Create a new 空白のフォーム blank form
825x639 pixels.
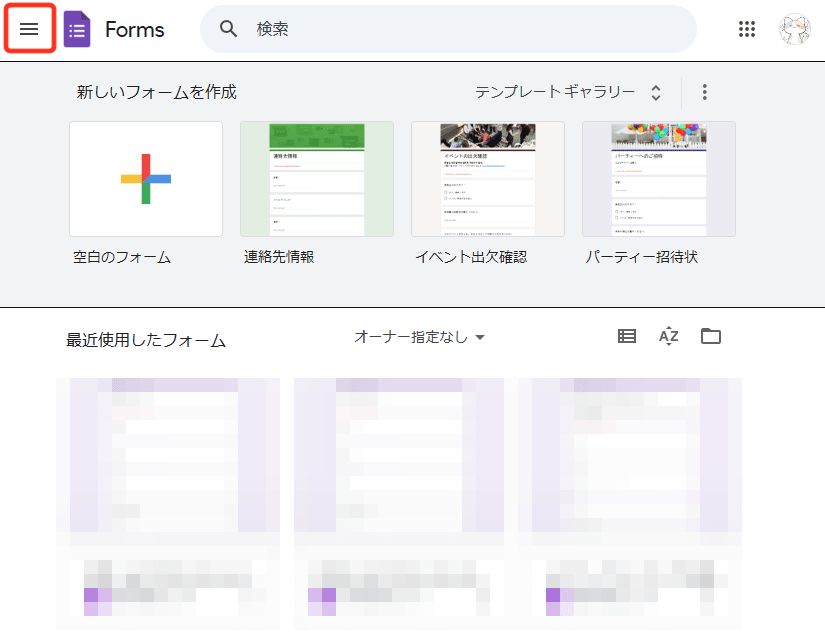pos(145,179)
